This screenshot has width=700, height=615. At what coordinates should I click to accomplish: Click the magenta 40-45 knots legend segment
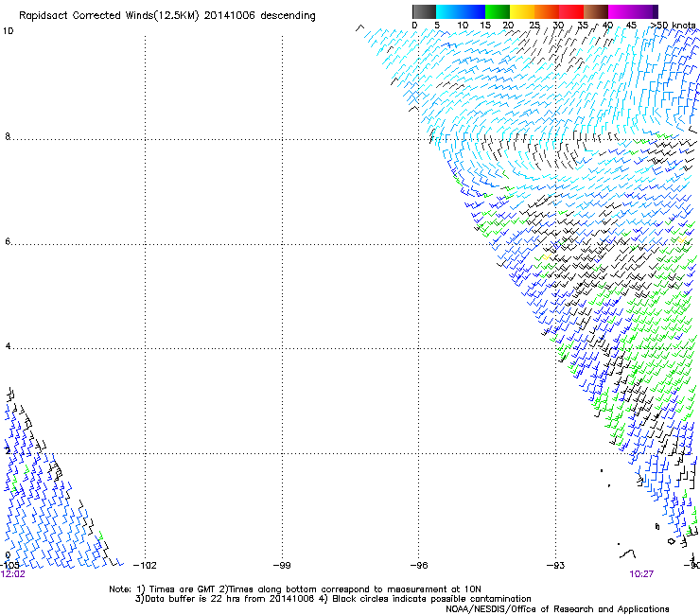pyautogui.click(x=621, y=11)
